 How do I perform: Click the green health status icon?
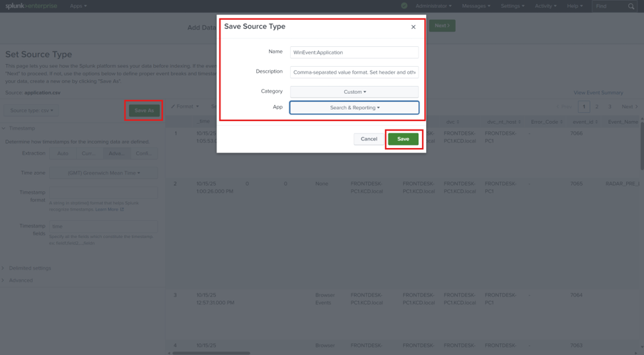pyautogui.click(x=404, y=6)
